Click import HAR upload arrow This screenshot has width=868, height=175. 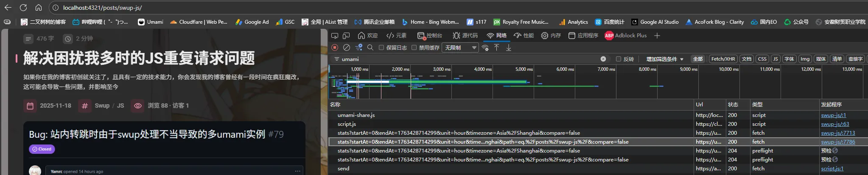coord(496,47)
